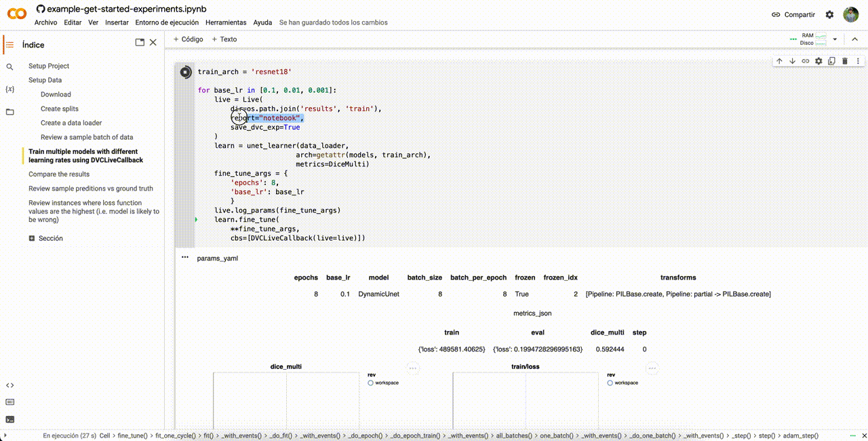
Task: Toggle workspace legend in train/loss chart
Action: click(x=610, y=383)
